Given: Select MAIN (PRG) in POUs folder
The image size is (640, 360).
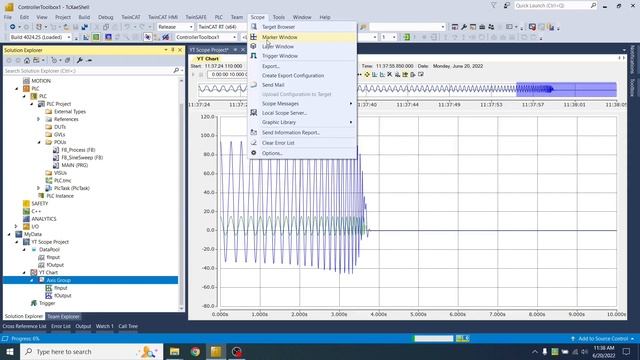Looking at the screenshot, I should [75, 165].
